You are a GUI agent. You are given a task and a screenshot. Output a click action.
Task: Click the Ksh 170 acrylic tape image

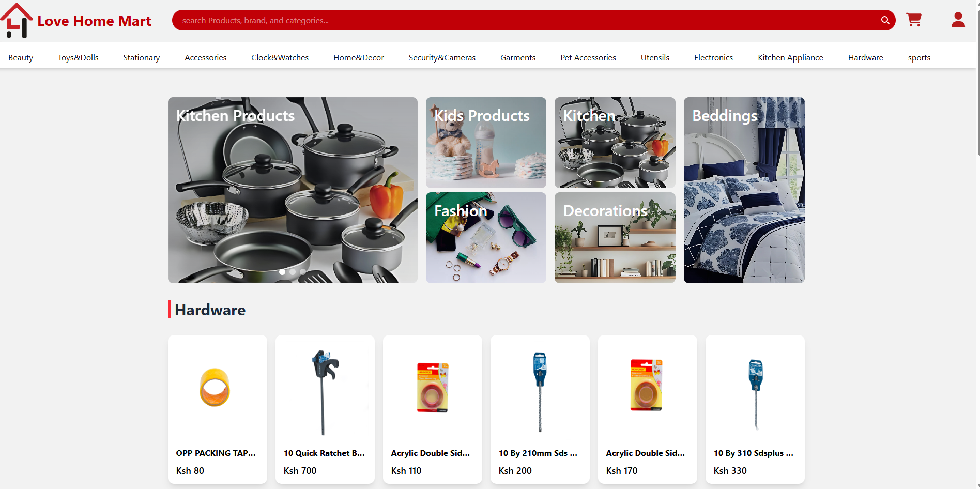pos(646,385)
